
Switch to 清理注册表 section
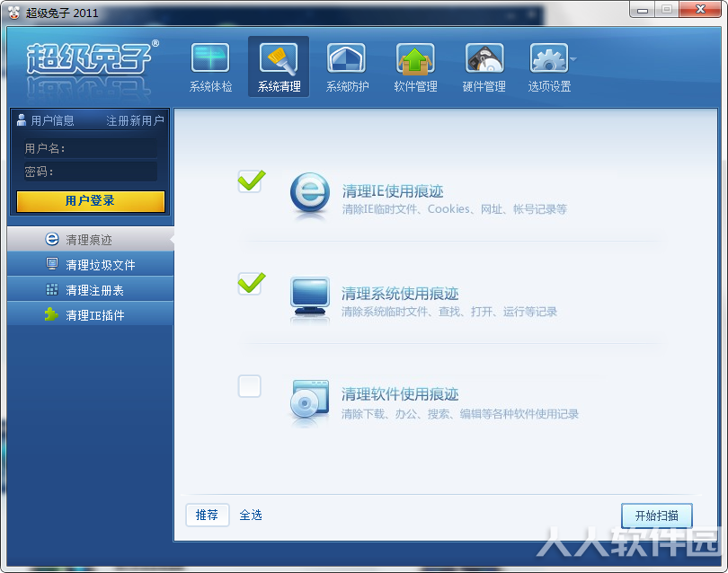point(91,290)
